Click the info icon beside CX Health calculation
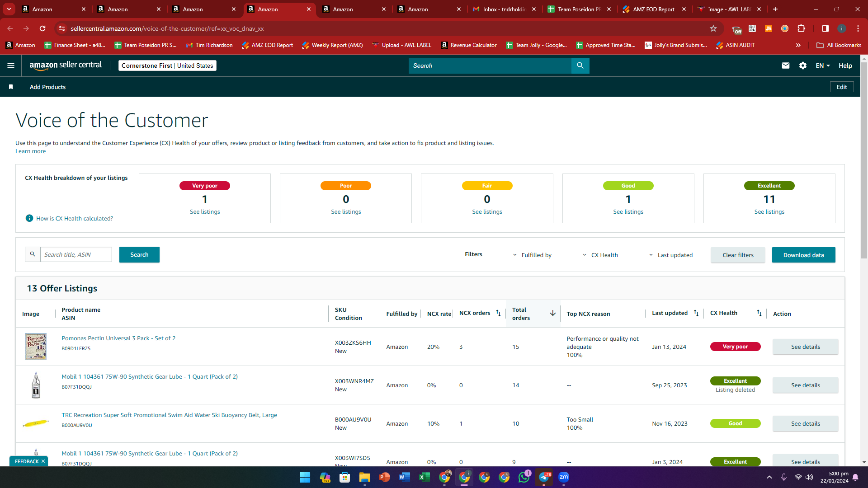868x488 pixels. [x=29, y=218]
